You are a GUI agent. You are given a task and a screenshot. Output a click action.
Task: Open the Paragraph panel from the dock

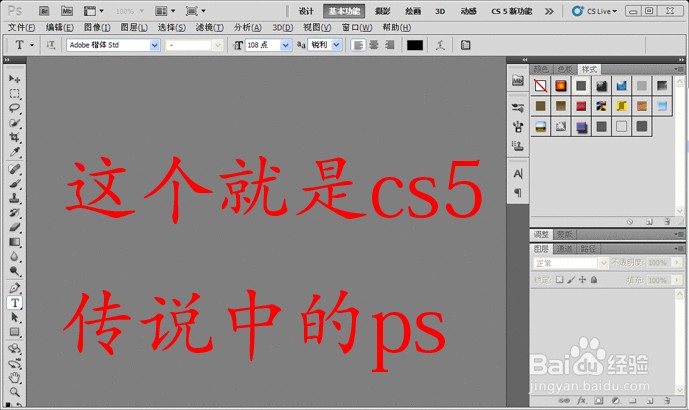coord(518,192)
